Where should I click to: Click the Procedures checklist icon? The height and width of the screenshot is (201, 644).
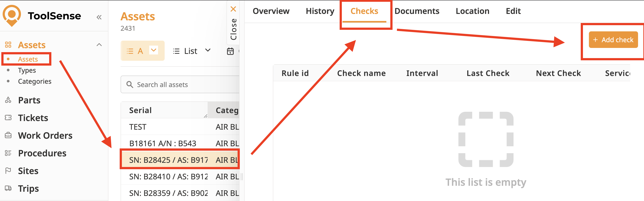click(8, 153)
